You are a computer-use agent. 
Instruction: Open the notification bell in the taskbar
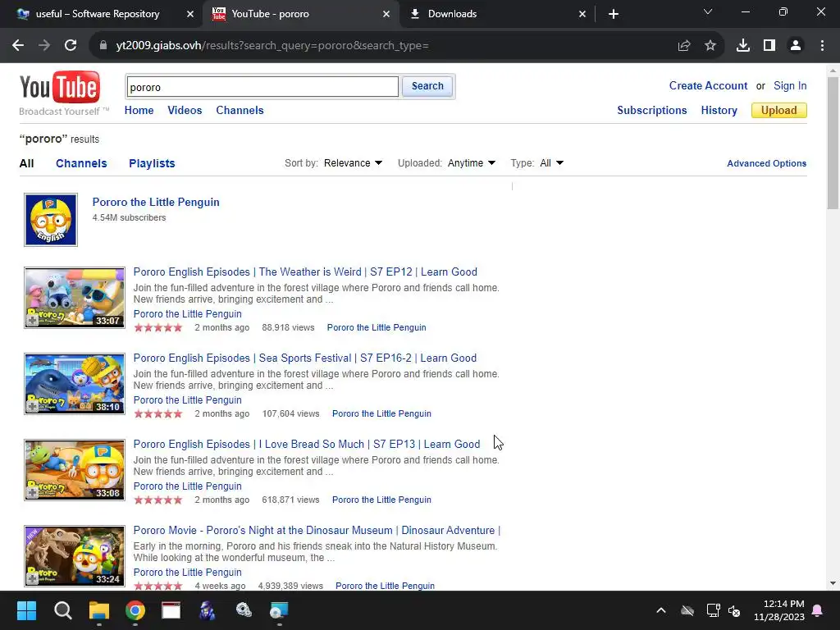[x=818, y=610]
